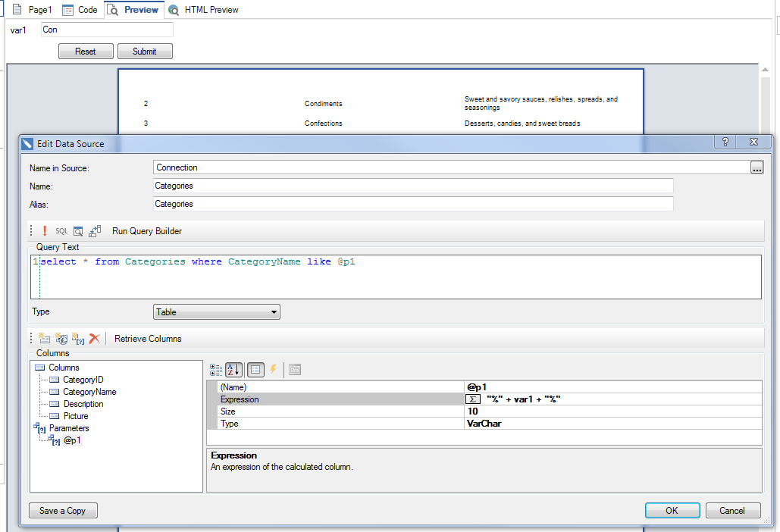This screenshot has width=780, height=532.
Task: Click the ellipsis button beside Connection
Action: tap(757, 167)
